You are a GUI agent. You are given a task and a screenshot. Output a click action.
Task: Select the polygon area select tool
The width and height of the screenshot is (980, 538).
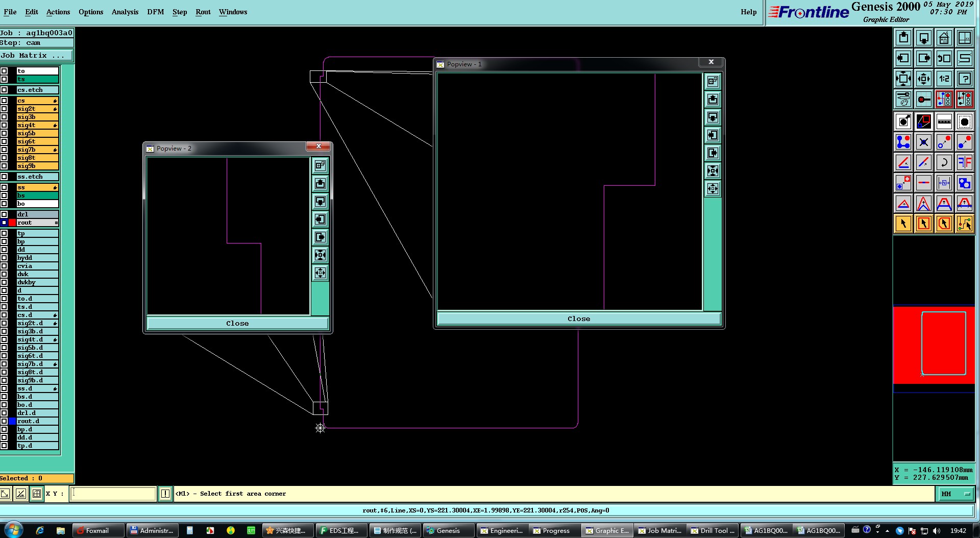point(944,224)
